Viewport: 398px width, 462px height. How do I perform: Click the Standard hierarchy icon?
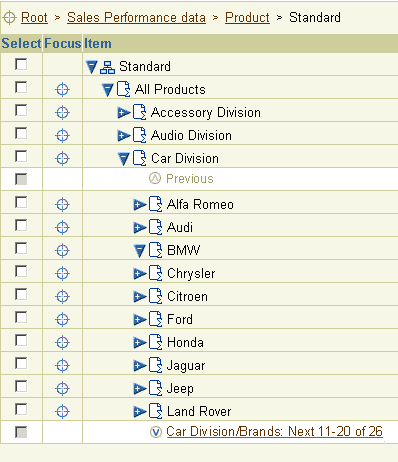tap(107, 67)
